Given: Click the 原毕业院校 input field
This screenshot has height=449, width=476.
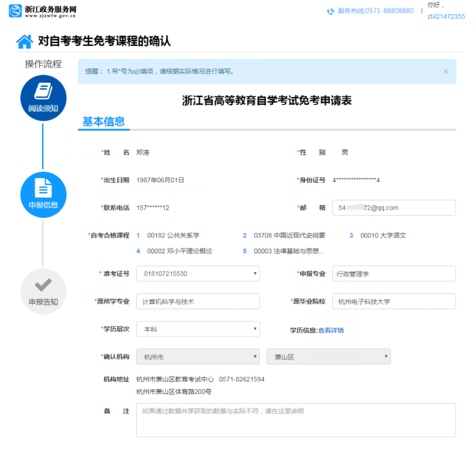Looking at the screenshot, I should point(395,302).
